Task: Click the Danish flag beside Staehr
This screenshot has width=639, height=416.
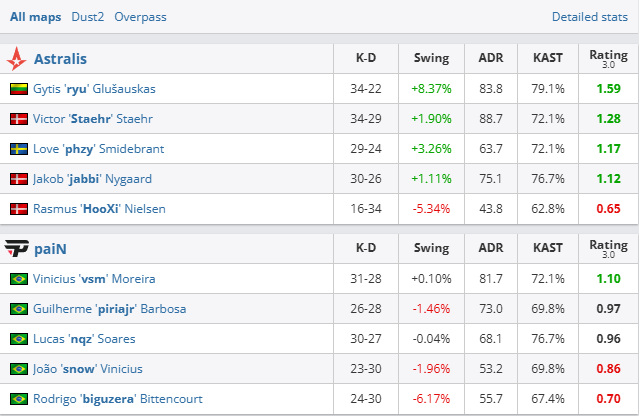Action: [18, 119]
